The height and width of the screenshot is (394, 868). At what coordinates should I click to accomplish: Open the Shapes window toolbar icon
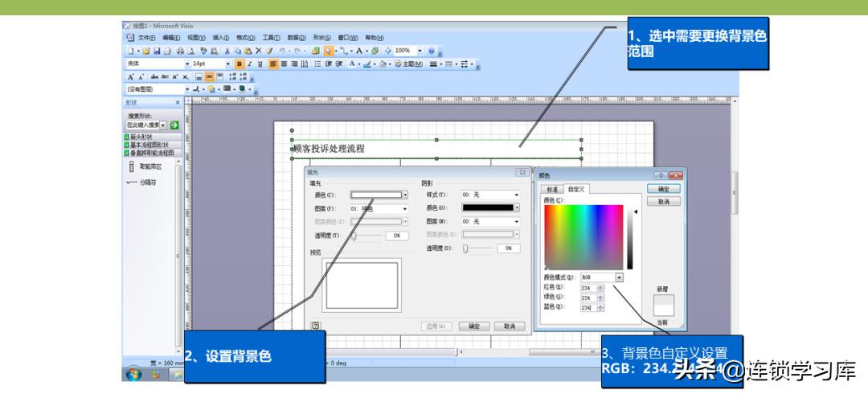pyautogui.click(x=316, y=51)
